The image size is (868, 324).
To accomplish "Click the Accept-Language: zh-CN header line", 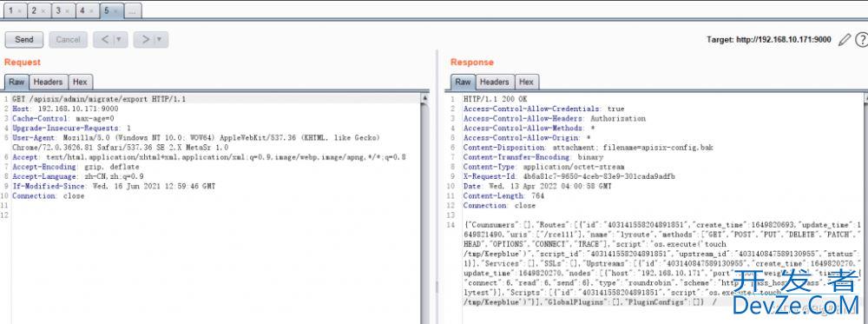I will point(78,176).
